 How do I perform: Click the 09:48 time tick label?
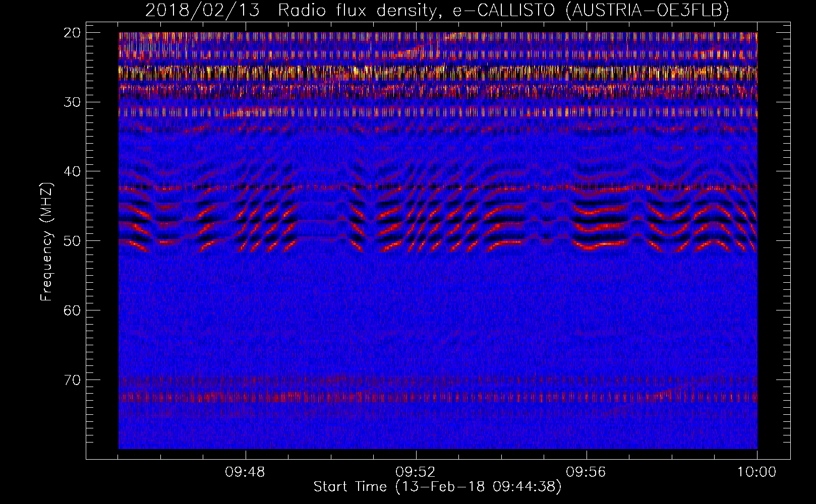(x=245, y=472)
